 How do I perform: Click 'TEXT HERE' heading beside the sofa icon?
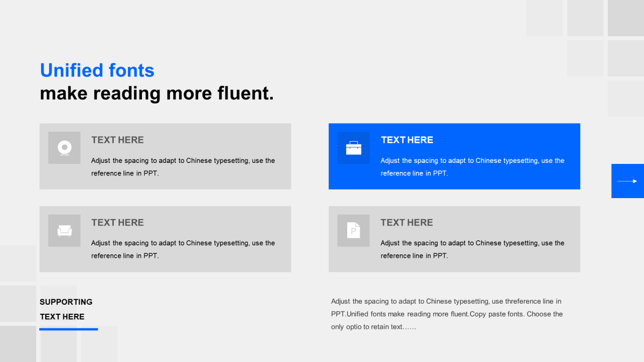pos(117,223)
